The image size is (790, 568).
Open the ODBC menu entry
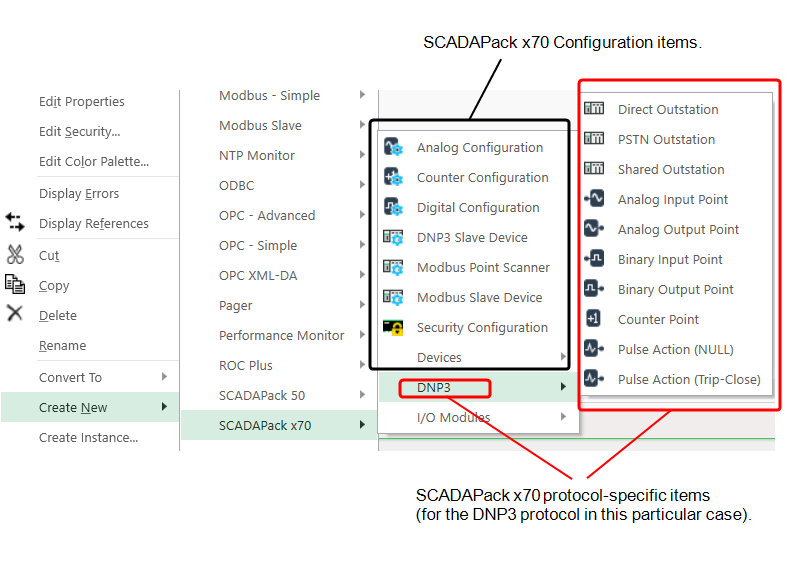click(237, 185)
